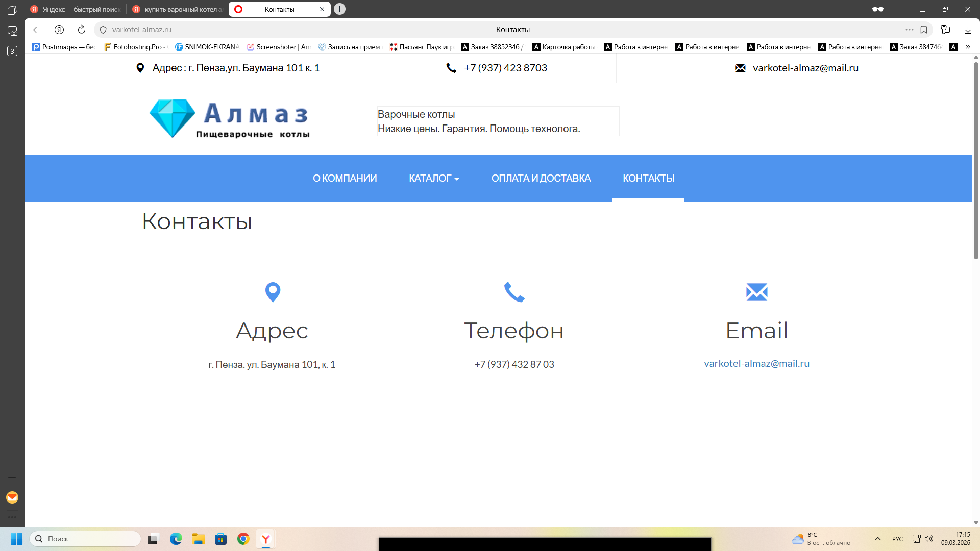Click the Windows taskbar Поиск search field
The width and height of the screenshot is (980, 551).
pyautogui.click(x=86, y=539)
